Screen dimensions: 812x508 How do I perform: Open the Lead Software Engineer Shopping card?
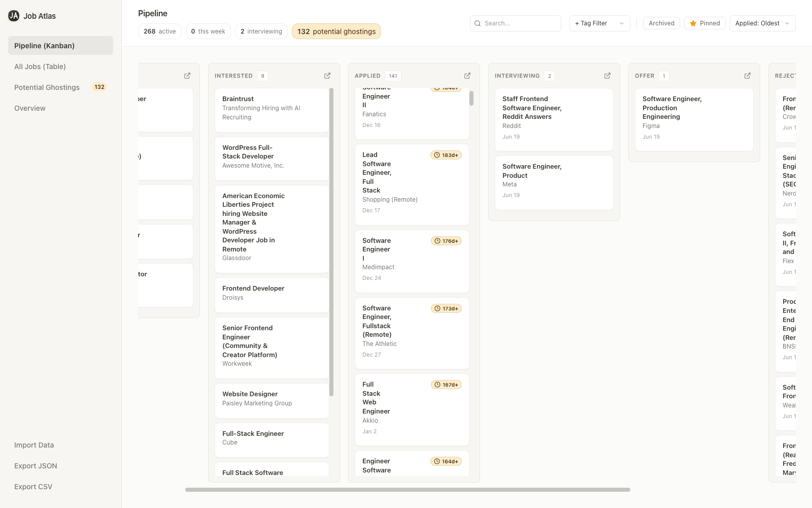(412, 185)
